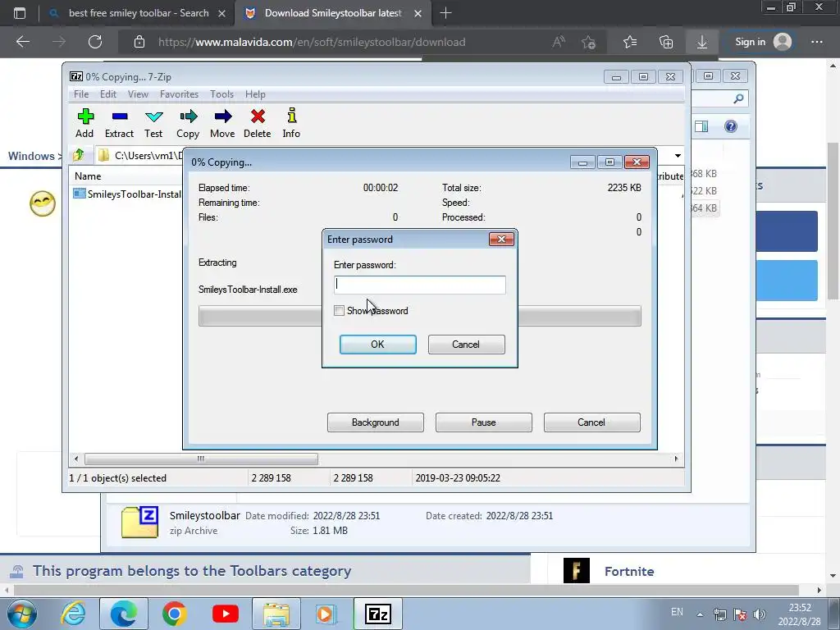The image size is (840, 630).
Task: Expand 7-Zip address path dropdown
Action: click(678, 156)
